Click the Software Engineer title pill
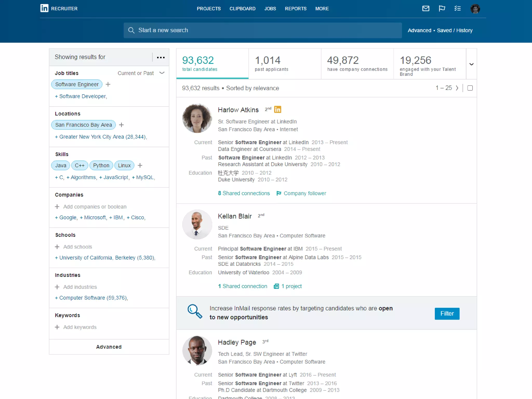This screenshot has height=399, width=532. pyautogui.click(x=77, y=84)
